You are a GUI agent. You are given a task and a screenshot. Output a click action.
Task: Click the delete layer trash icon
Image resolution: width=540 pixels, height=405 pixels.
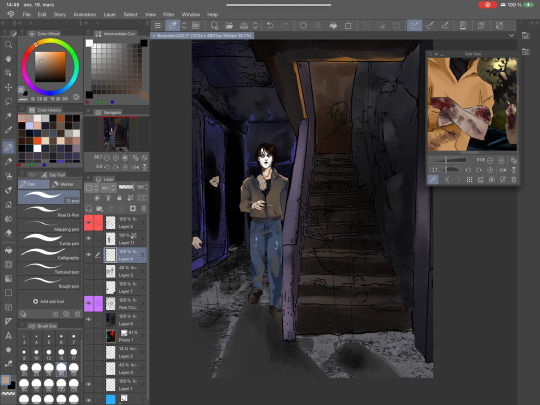pos(144,208)
